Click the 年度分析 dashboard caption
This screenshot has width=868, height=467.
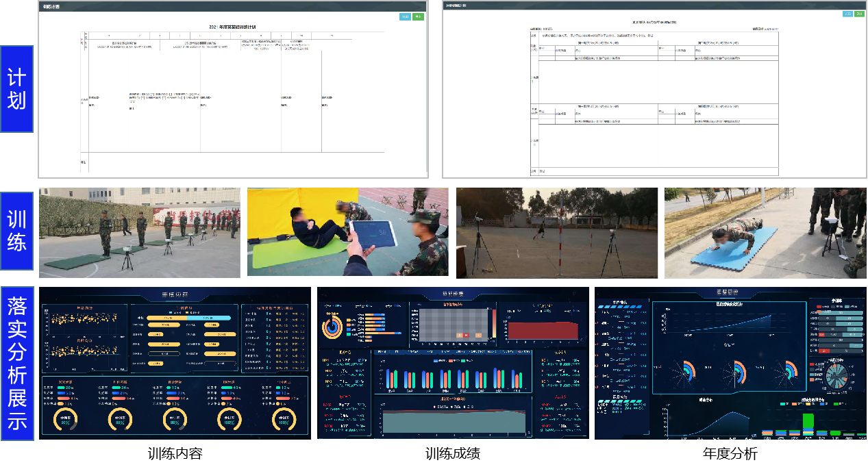730,453
